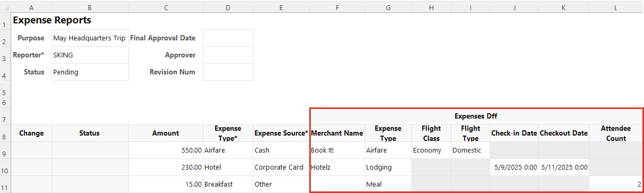Click the empty Revision Num field
Image resolution: width=644 pixels, height=193 pixels.
[x=228, y=72]
